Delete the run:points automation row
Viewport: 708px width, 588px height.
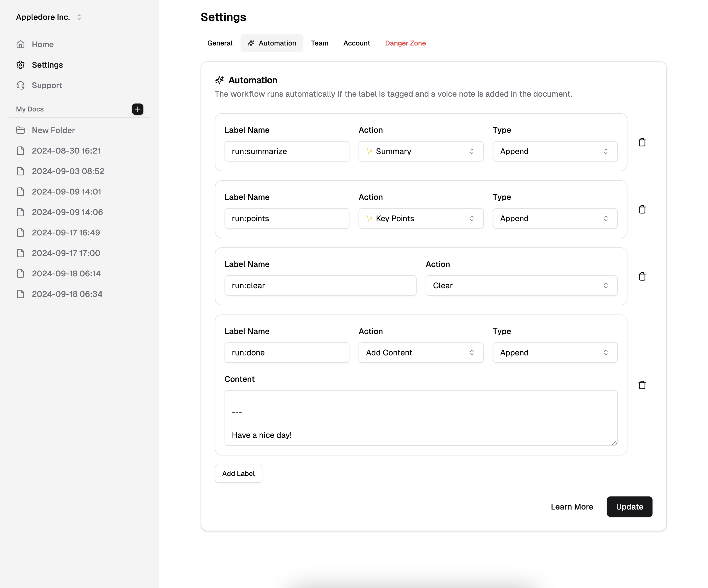tap(642, 209)
